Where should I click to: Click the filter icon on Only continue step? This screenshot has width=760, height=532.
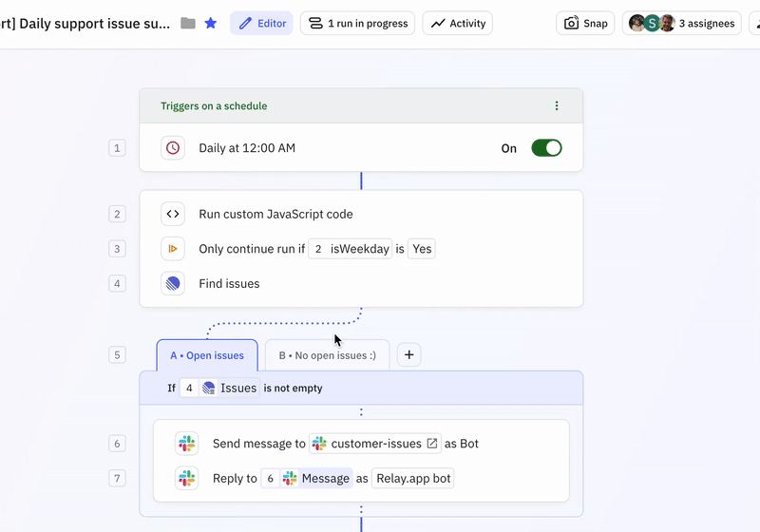coord(173,249)
